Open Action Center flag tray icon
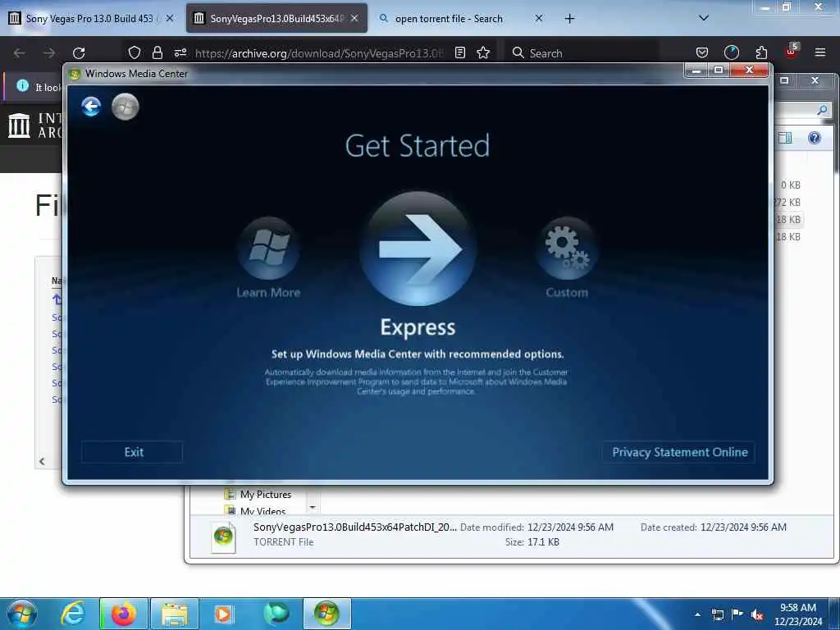Viewport: 840px width, 630px height. [x=737, y=614]
